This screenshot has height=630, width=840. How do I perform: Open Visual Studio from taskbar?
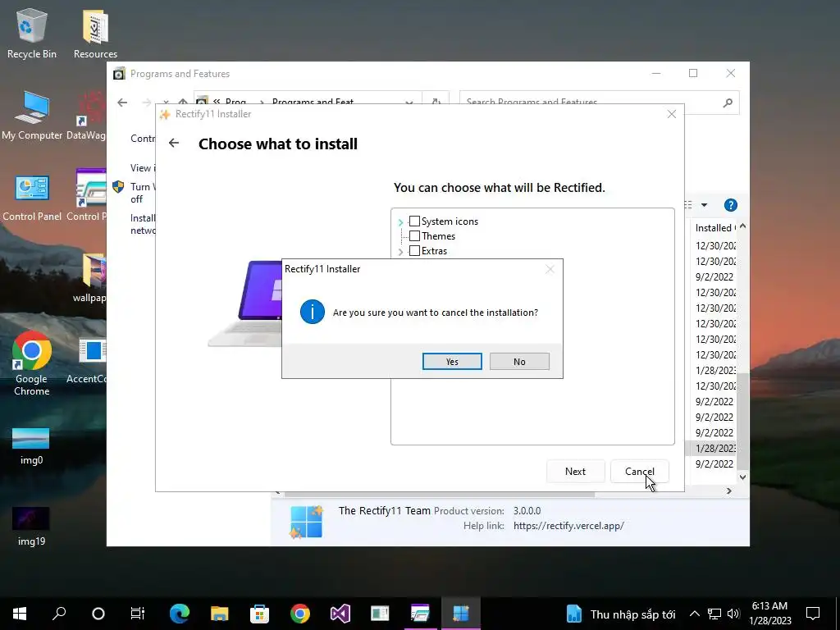[x=340, y=614]
